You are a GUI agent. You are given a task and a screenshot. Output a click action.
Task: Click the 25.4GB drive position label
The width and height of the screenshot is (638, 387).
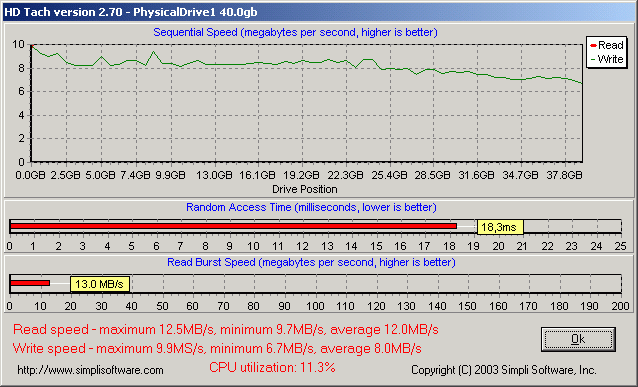coord(389,175)
